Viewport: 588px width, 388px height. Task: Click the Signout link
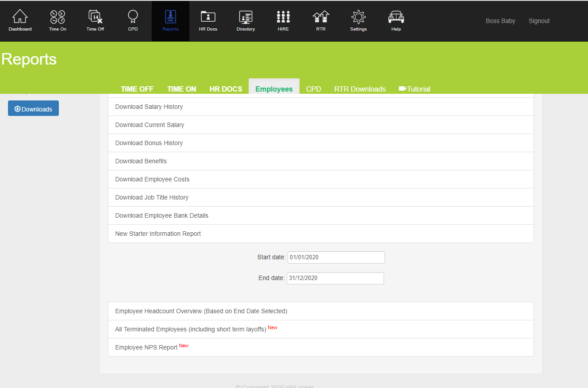[539, 21]
